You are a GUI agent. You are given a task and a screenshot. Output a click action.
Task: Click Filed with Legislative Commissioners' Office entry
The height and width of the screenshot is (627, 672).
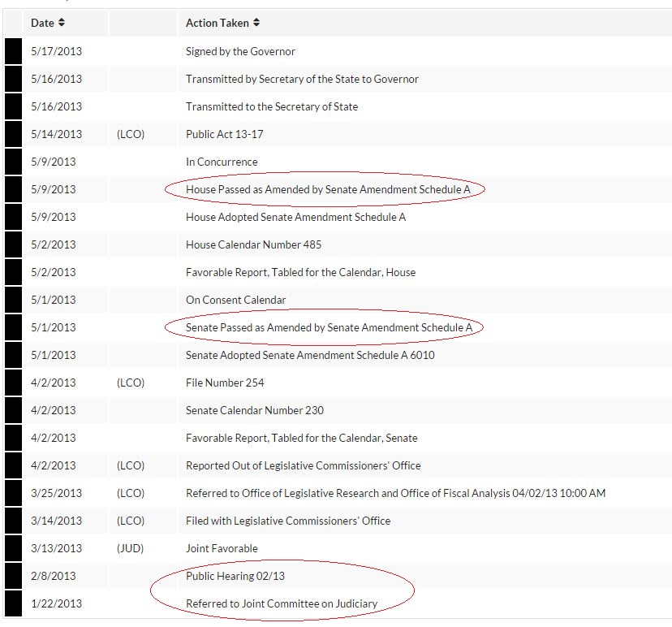pos(287,521)
